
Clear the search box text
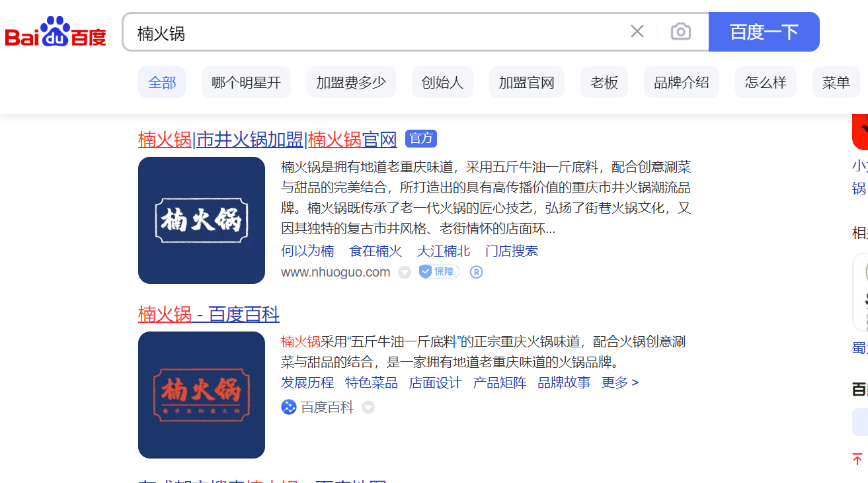tap(637, 32)
